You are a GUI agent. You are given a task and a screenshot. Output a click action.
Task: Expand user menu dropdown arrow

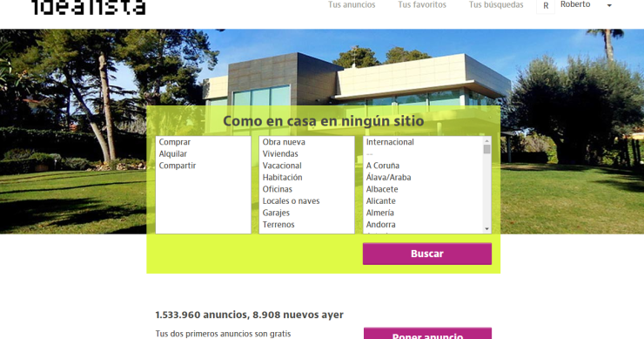[609, 6]
